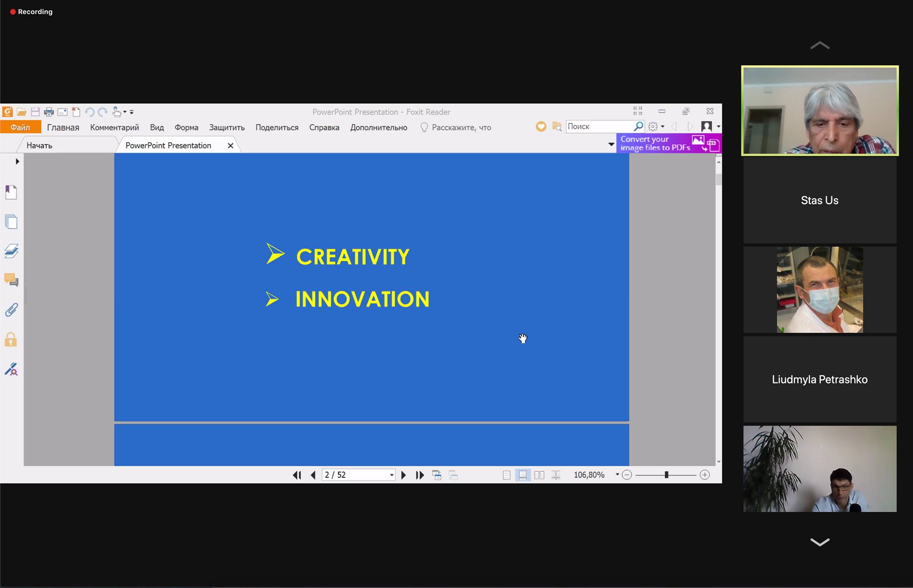Show the Comments panel in sidebar
The width and height of the screenshot is (913, 588).
(x=11, y=280)
